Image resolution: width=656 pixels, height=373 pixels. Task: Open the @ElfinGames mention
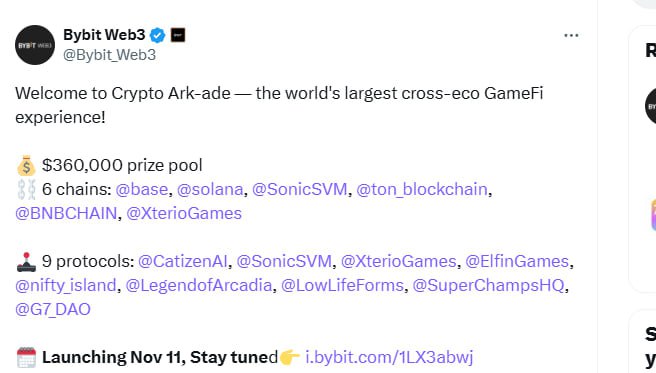[517, 261]
